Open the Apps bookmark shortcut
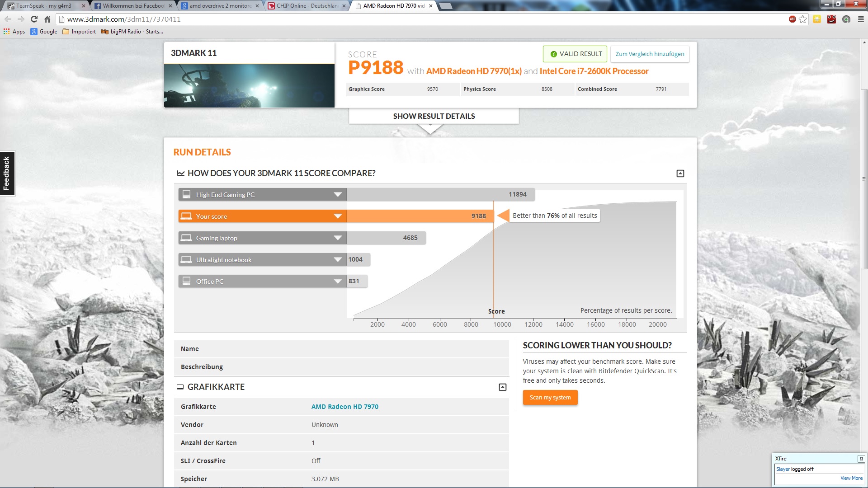The width and height of the screenshot is (868, 488). [x=14, y=32]
